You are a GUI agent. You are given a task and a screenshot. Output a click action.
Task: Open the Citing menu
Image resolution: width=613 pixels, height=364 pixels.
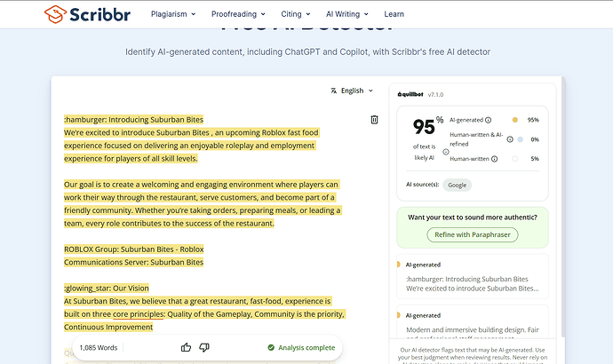tap(296, 14)
